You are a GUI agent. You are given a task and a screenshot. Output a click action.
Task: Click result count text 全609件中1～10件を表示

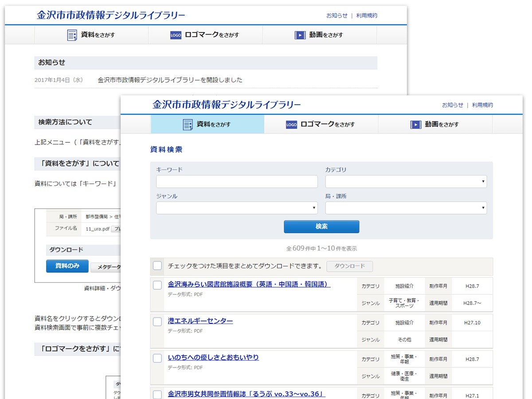tap(321, 248)
